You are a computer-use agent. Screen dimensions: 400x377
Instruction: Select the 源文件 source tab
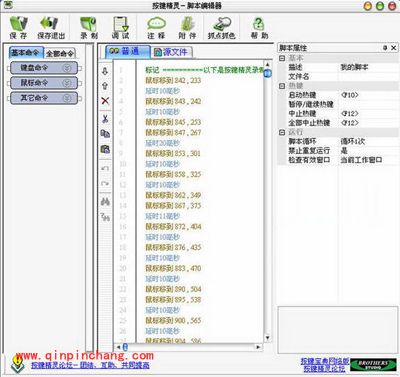172,52
